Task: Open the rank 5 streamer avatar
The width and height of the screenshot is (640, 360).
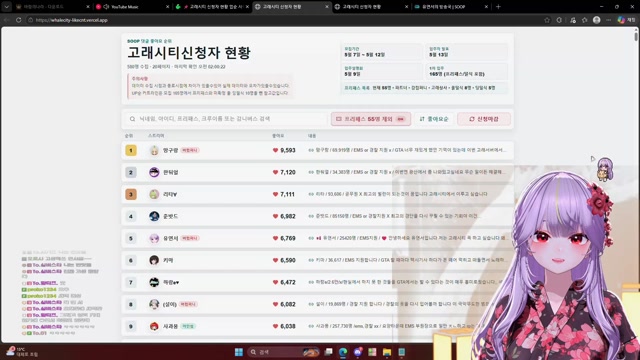Action: click(x=154, y=238)
